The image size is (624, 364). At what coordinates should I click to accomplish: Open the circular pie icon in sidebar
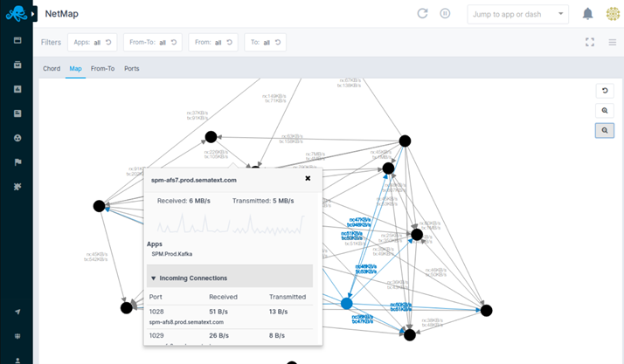[x=17, y=138]
